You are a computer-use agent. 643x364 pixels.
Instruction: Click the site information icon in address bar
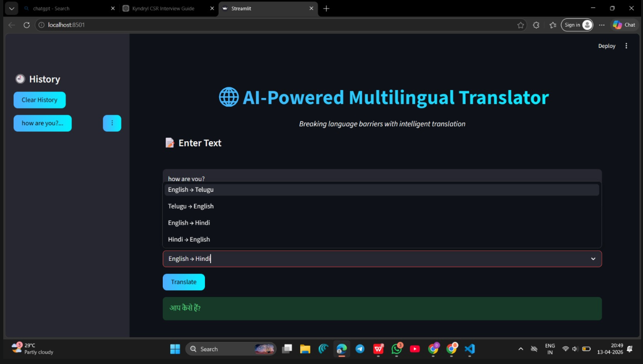[42, 25]
